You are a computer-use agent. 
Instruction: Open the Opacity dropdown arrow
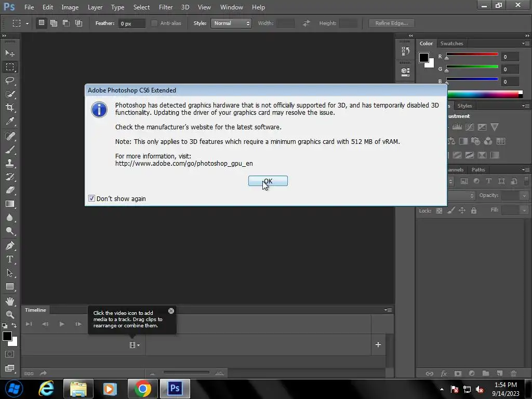click(525, 196)
